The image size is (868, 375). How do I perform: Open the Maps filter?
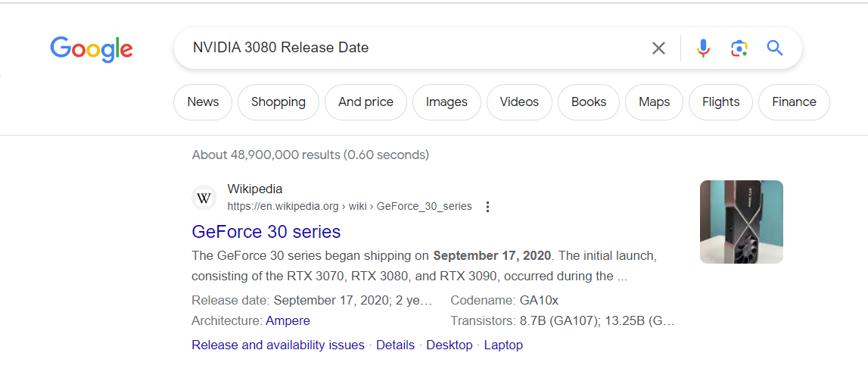[x=654, y=102]
